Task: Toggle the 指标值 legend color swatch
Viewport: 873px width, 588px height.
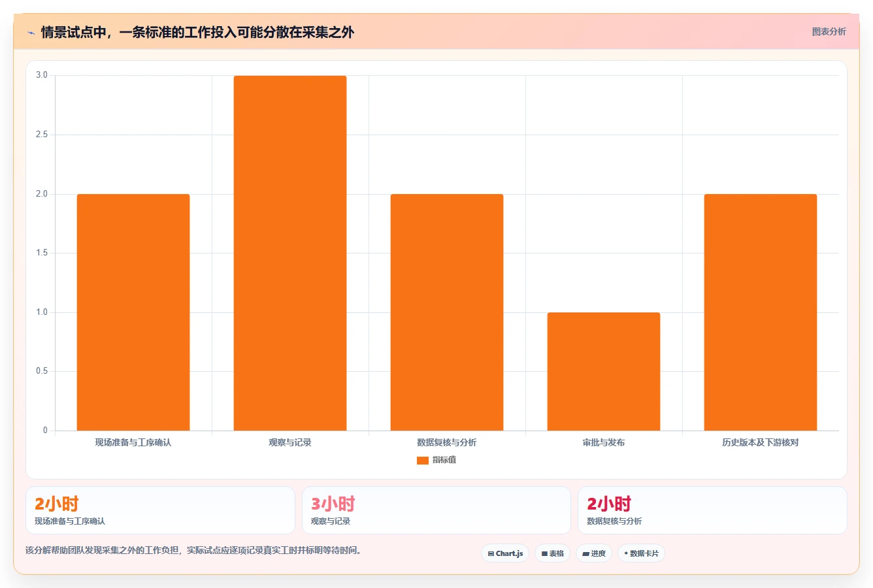Action: pyautogui.click(x=423, y=460)
